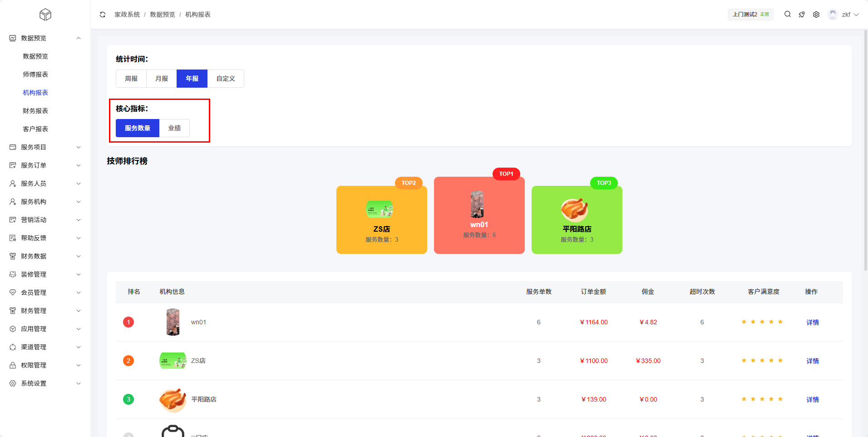Expand the 服务机构 sidebar group

click(x=79, y=202)
